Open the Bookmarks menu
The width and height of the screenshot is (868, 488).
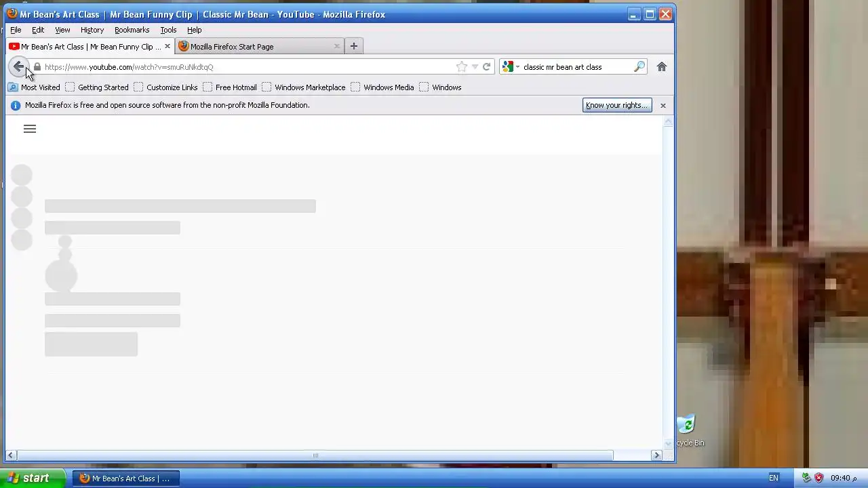(x=132, y=30)
